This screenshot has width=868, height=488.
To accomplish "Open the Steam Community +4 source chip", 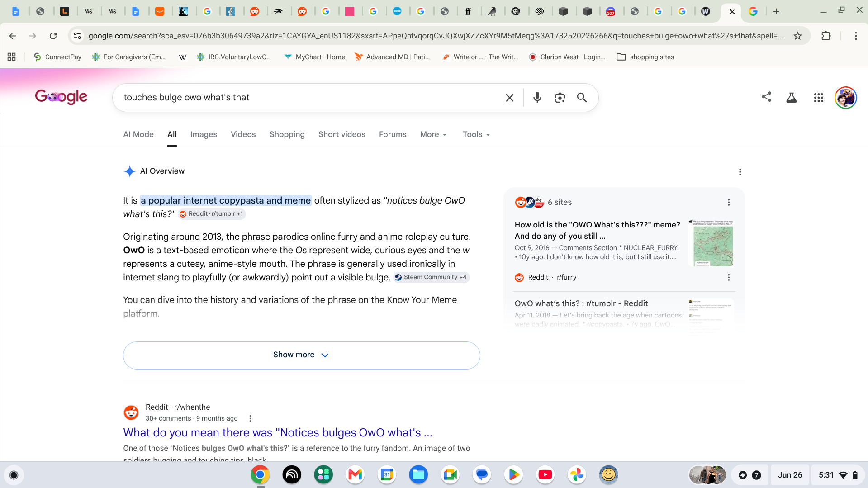I will [431, 277].
